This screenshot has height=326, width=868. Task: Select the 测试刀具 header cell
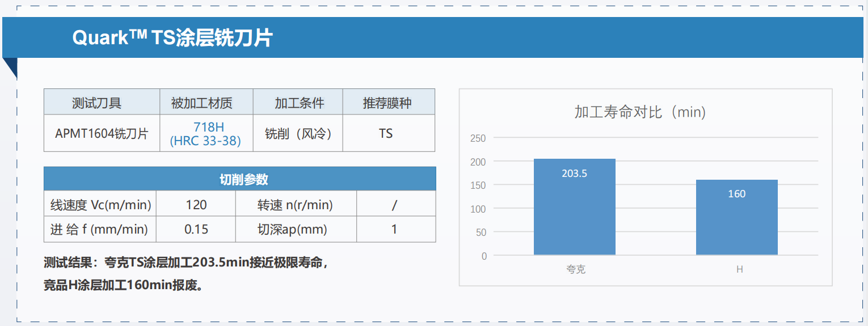tap(102, 103)
